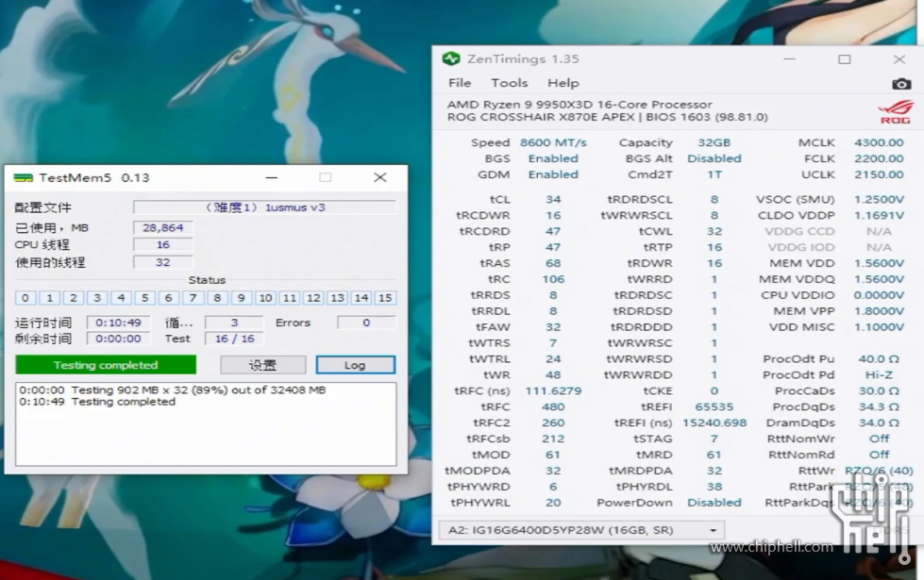Click the 运行时间 value 0:10:49
924x580 pixels.
(x=118, y=323)
